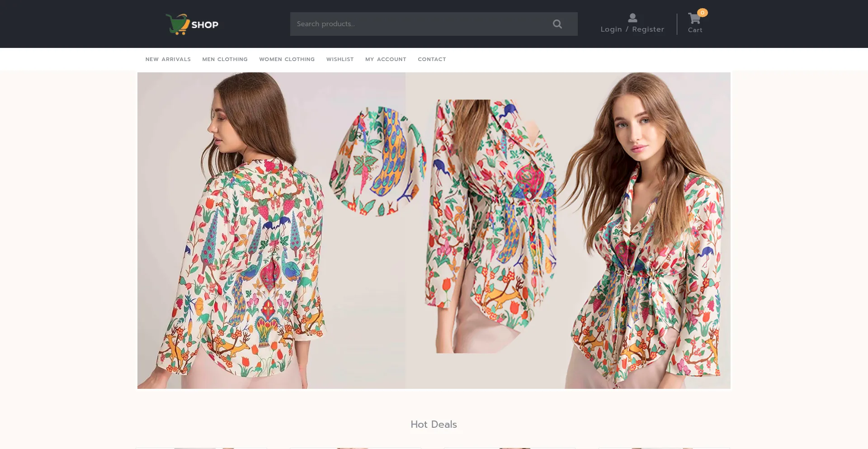This screenshot has width=868, height=449.
Task: Open the Men Clothing menu item
Action: [225, 59]
